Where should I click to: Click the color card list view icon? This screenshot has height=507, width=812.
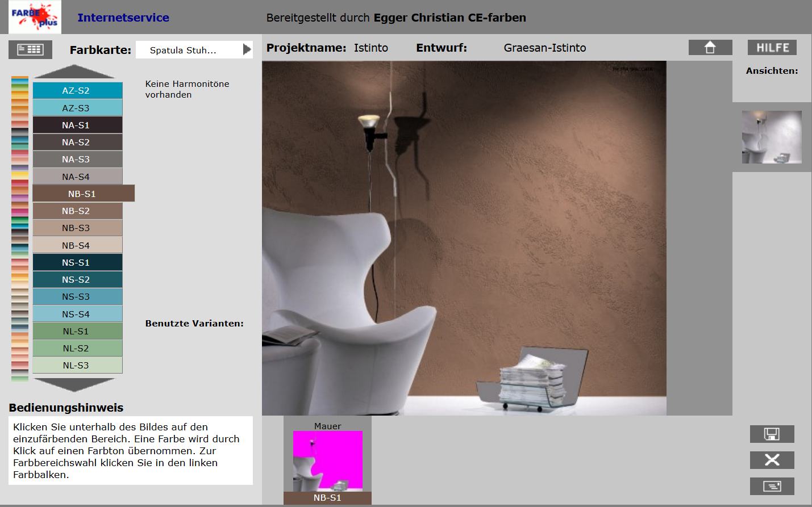[x=30, y=49]
